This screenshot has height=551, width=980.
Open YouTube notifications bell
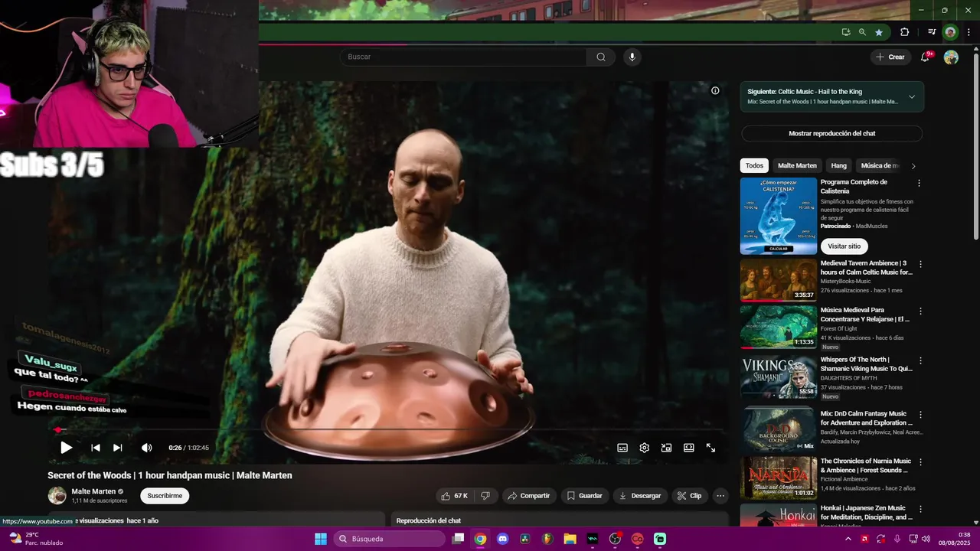point(925,57)
